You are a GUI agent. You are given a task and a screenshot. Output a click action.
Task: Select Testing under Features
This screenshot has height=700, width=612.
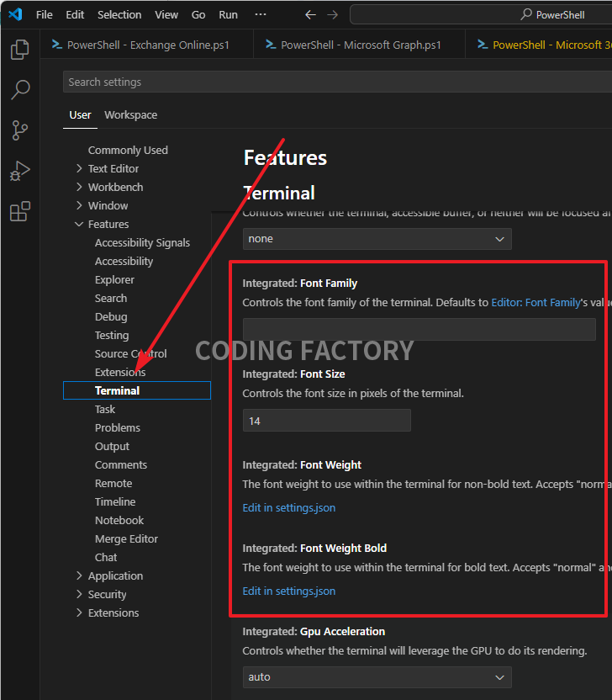pyautogui.click(x=112, y=335)
